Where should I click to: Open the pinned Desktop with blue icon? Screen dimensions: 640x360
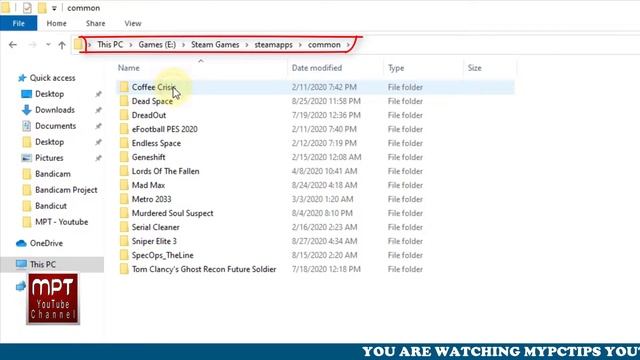pyautogui.click(x=49, y=94)
